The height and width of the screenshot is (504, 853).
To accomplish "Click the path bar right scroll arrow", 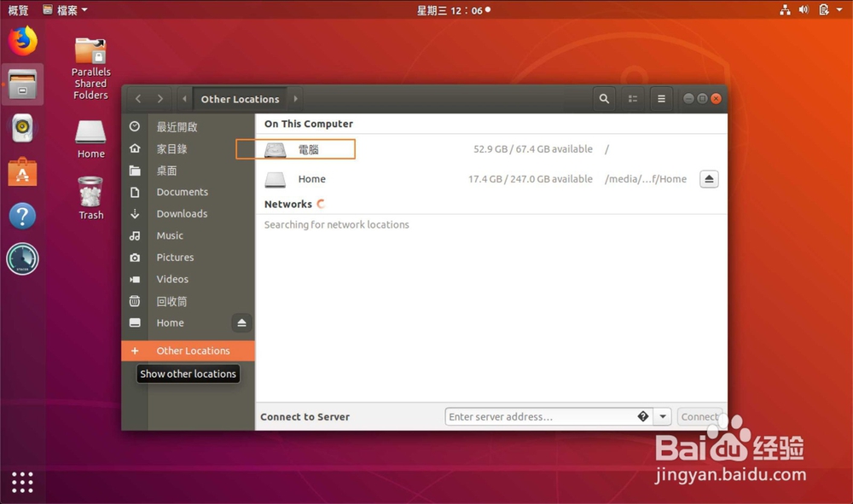I will [x=295, y=99].
